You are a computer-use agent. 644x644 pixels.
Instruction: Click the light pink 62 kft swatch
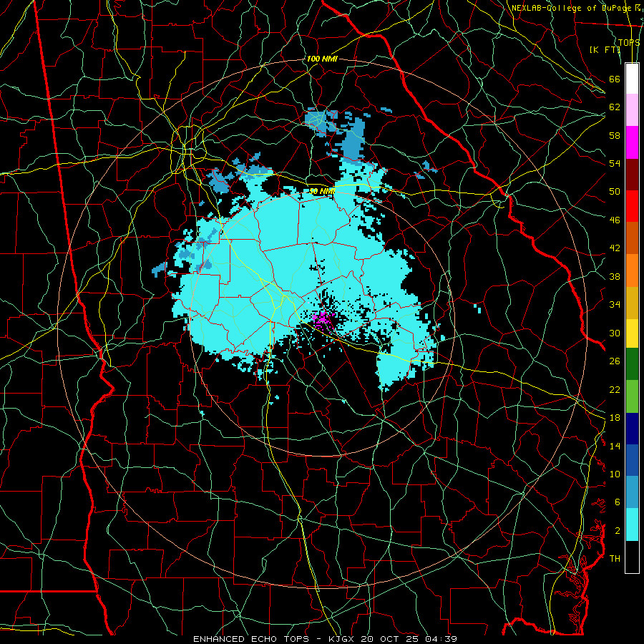pyautogui.click(x=632, y=109)
